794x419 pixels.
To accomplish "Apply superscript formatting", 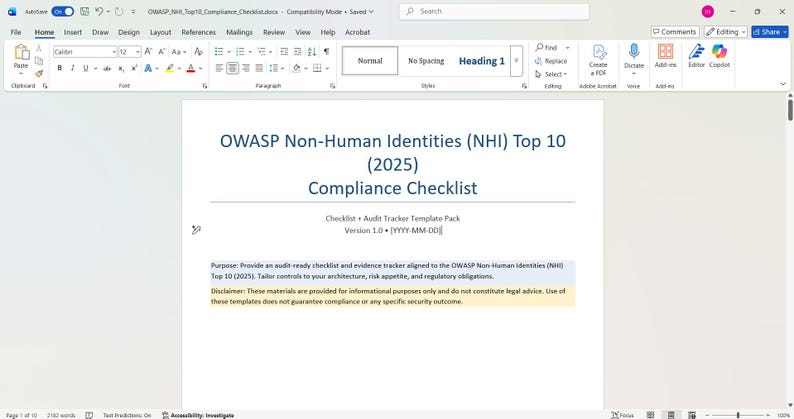I will point(134,68).
